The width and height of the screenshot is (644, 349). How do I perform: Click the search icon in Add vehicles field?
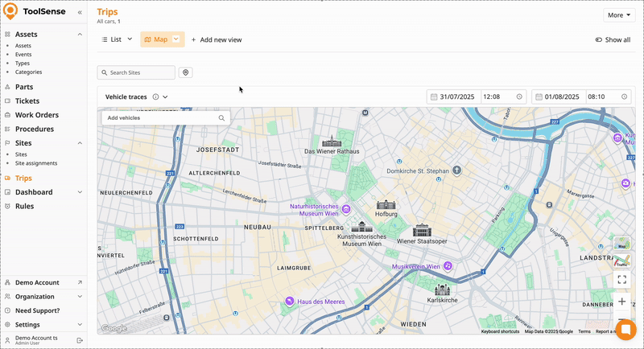coord(221,117)
